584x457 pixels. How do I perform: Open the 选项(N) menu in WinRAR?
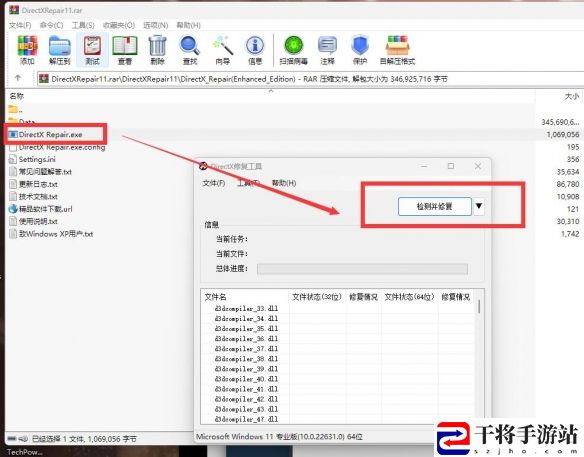tap(156, 25)
